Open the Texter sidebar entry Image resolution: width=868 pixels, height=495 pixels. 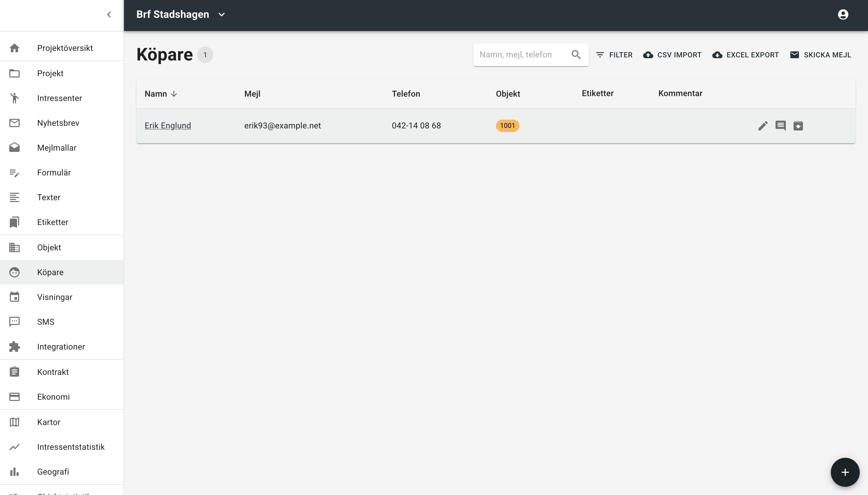[x=62, y=197]
